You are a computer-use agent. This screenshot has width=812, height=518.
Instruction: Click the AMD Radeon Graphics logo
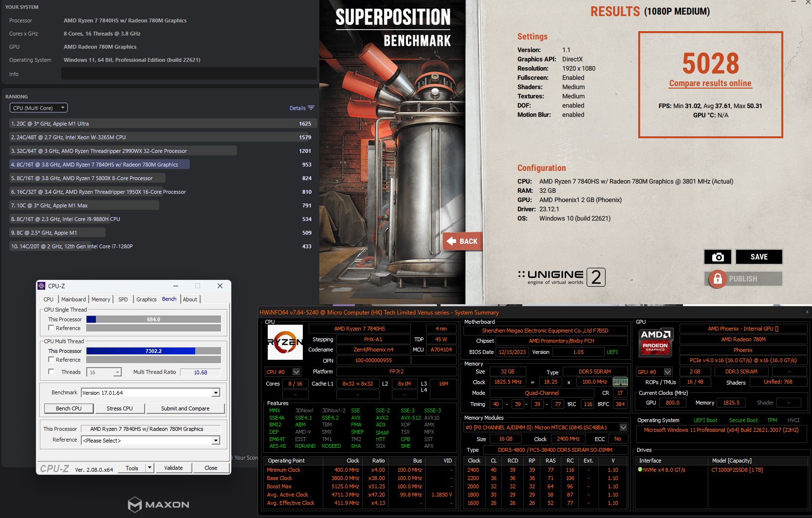(x=656, y=342)
